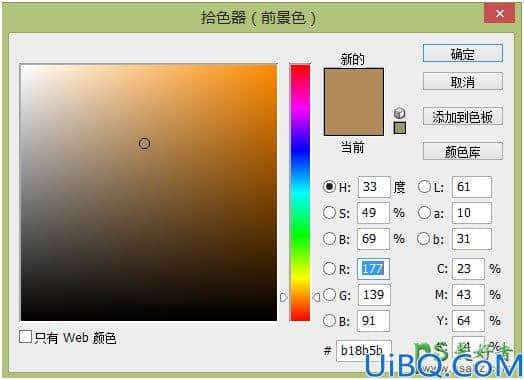Viewport: 524px width, 380px height.
Task: Enable 只有 Web 颜色 checkbox
Action: click(x=25, y=337)
